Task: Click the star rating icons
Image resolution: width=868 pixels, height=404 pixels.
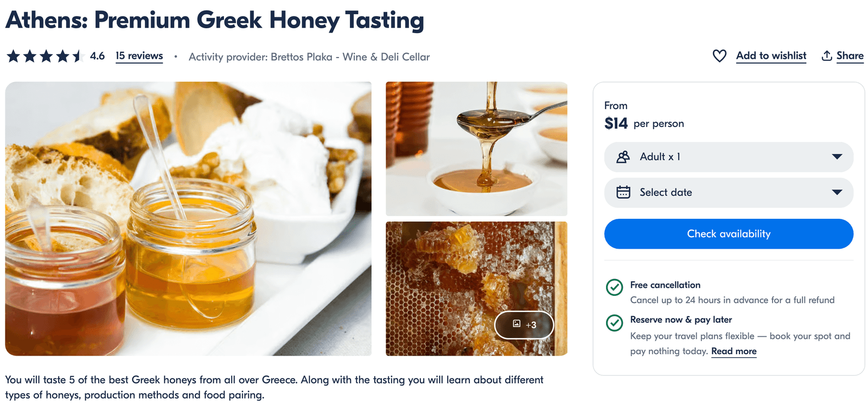Action: click(44, 56)
